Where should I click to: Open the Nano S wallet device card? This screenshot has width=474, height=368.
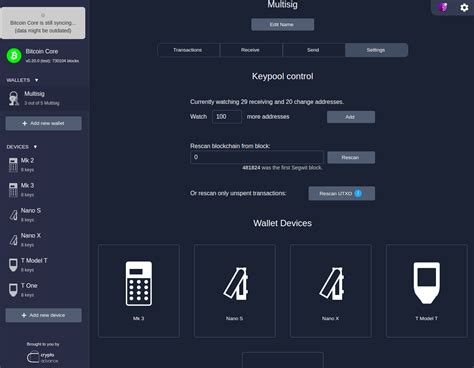tap(235, 291)
